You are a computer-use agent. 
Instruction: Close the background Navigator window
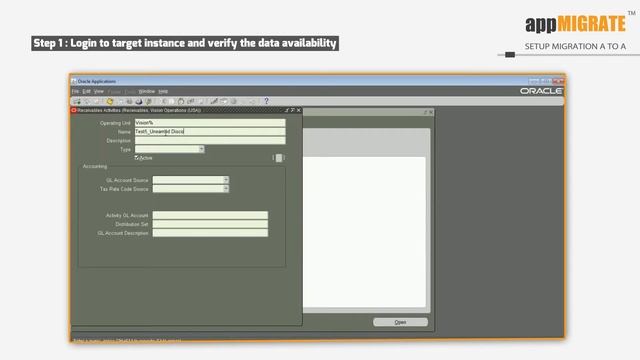coord(431,112)
